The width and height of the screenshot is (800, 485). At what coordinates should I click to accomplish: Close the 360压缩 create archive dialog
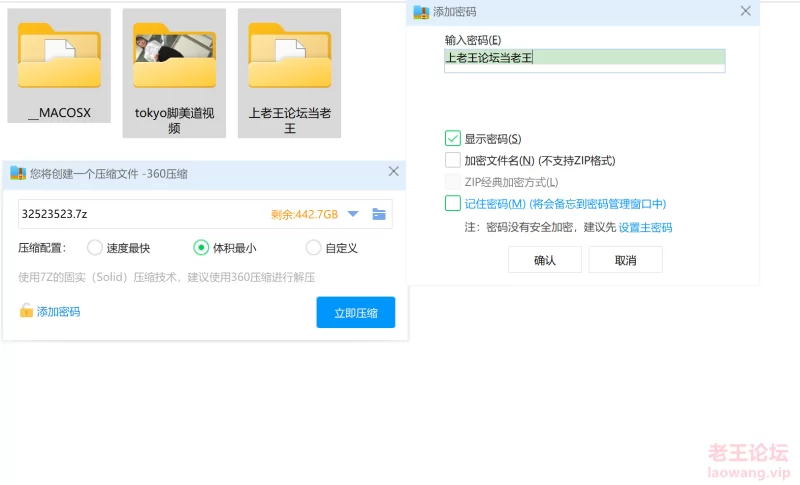point(393,171)
